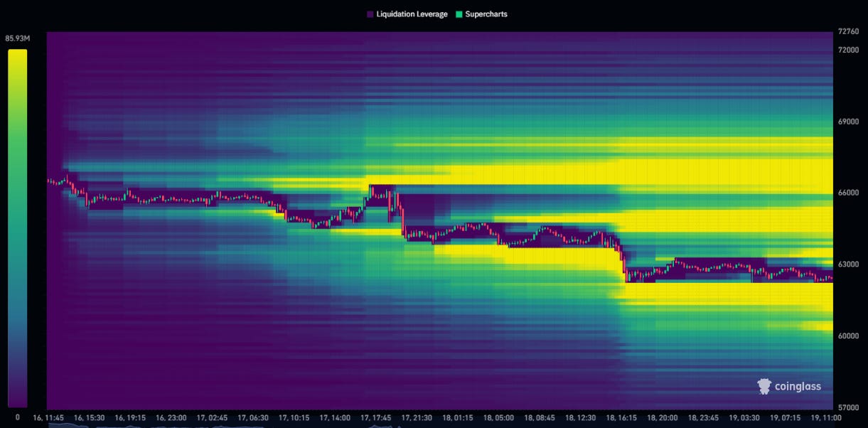Screen dimensions: 868x428
Task: Click the heatmap color scale bar
Action: click(18, 228)
